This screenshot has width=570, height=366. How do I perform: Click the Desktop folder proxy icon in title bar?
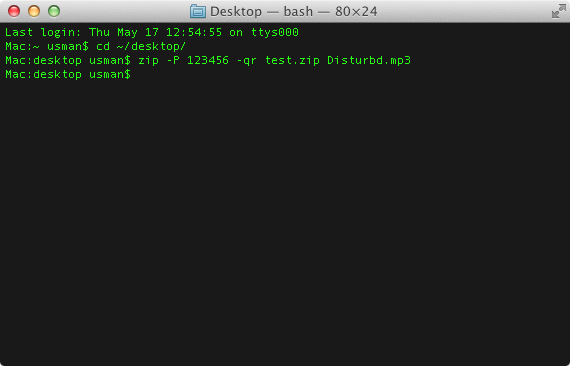198,12
